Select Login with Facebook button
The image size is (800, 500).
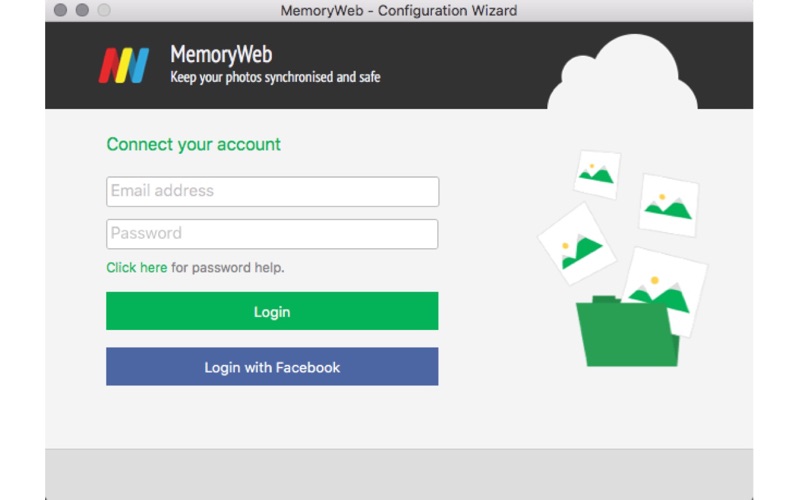pyautogui.click(x=272, y=366)
